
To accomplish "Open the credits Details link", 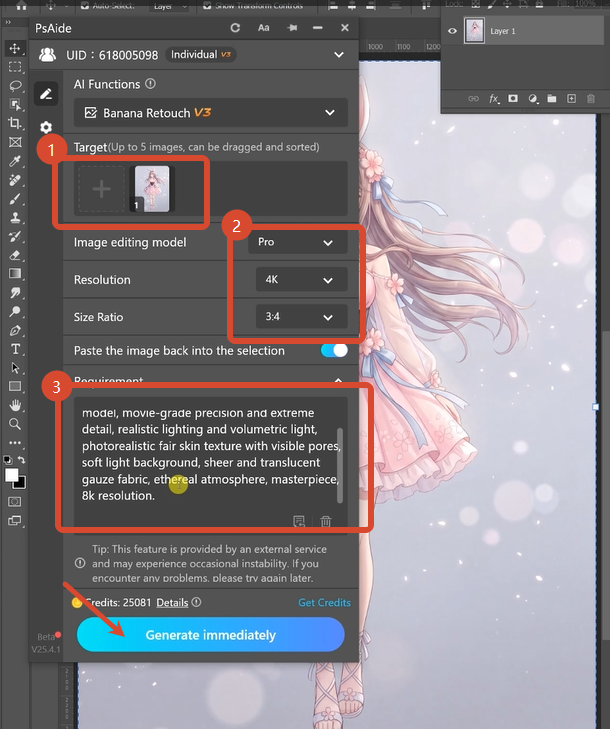I will click(172, 603).
